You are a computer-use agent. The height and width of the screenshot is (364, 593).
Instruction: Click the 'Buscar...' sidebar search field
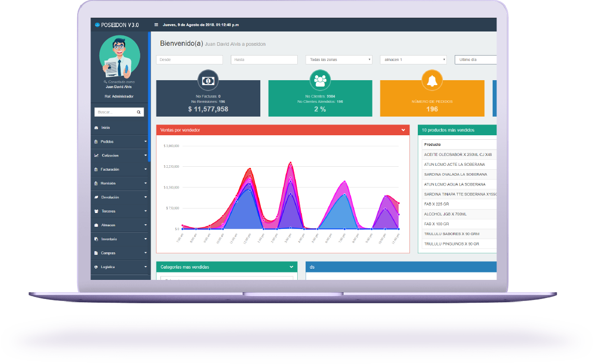[114, 112]
